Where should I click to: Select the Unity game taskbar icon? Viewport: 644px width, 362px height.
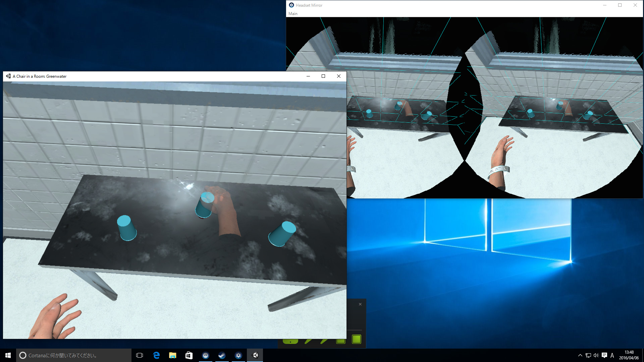coord(255,355)
